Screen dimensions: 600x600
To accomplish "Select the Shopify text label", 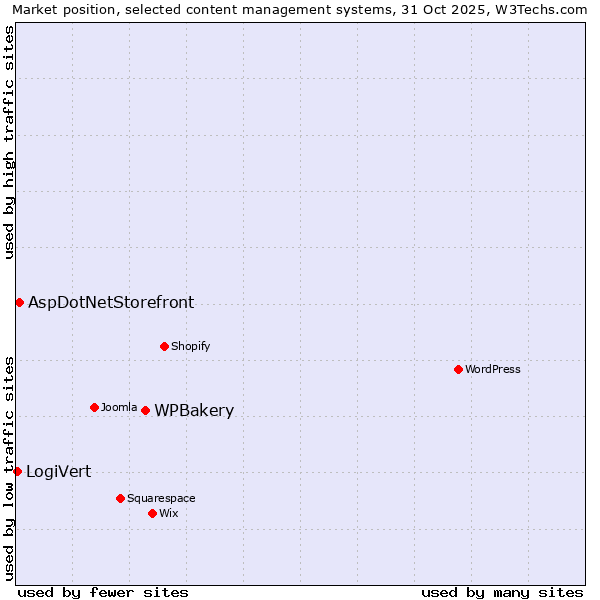I will coord(190,346).
